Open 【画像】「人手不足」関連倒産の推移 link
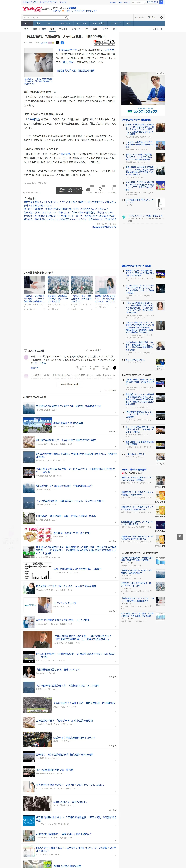Screen dimensions: 186x868 [75, 71]
